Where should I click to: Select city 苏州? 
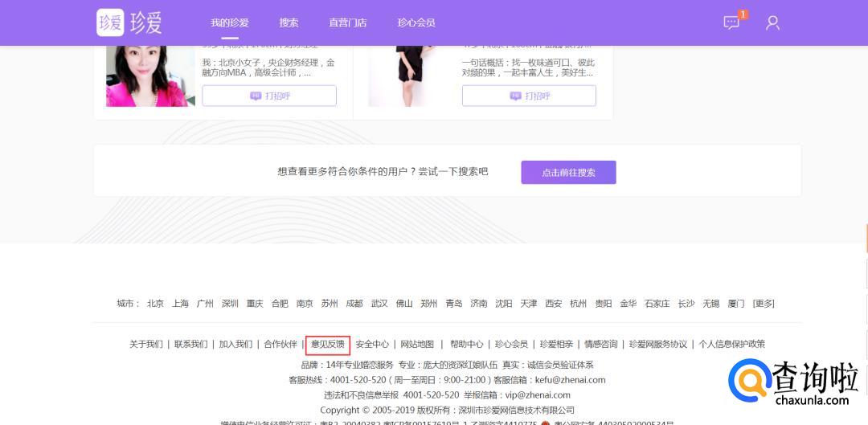(330, 304)
